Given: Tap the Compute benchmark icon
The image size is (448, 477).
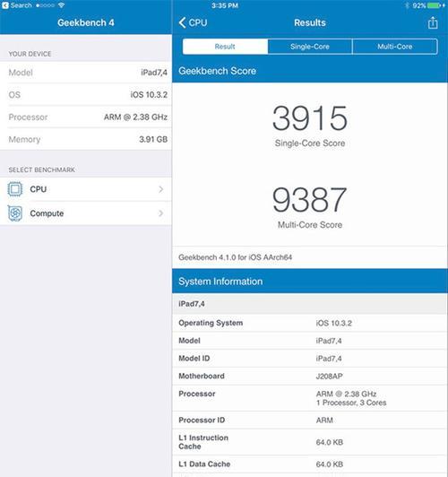Looking at the screenshot, I should point(15,213).
